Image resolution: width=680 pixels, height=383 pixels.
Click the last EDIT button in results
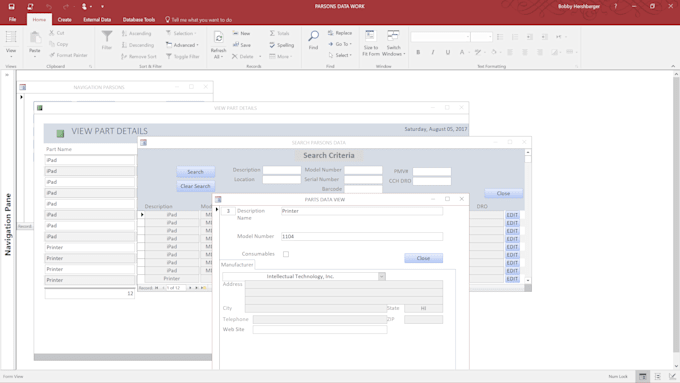(512, 279)
